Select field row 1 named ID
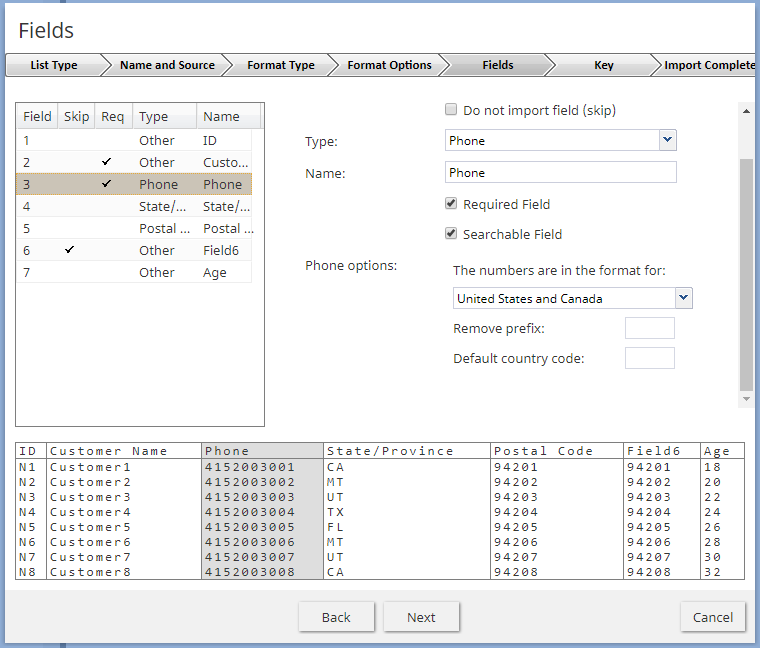760x648 pixels. 134,141
